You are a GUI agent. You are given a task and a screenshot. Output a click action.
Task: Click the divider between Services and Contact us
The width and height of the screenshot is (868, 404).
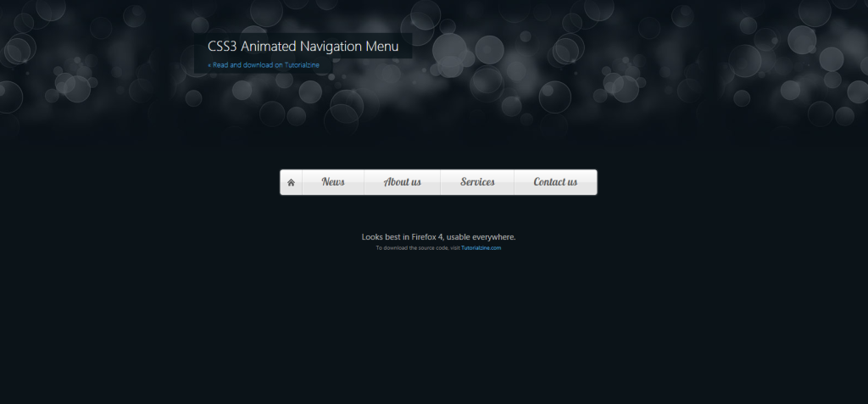[x=514, y=182]
